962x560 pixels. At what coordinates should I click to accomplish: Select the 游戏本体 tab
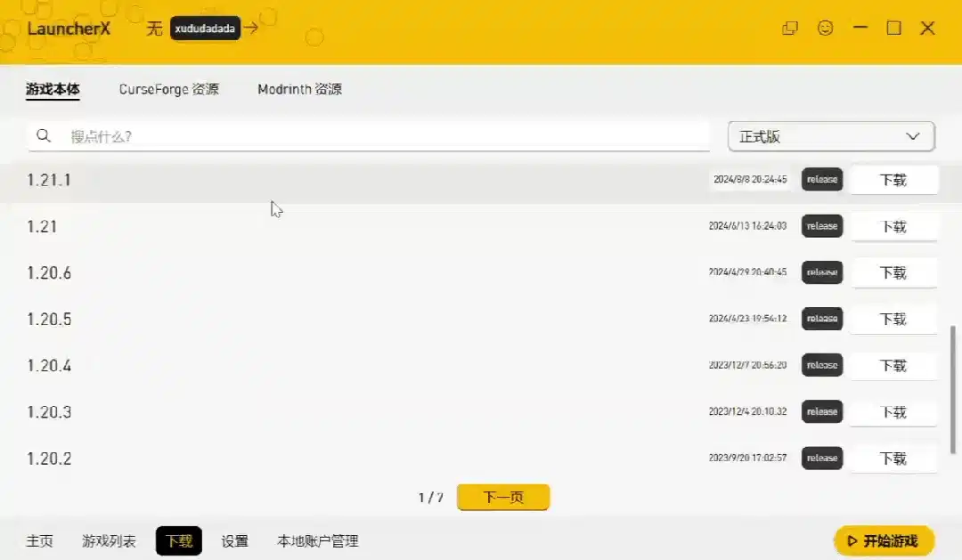click(53, 90)
